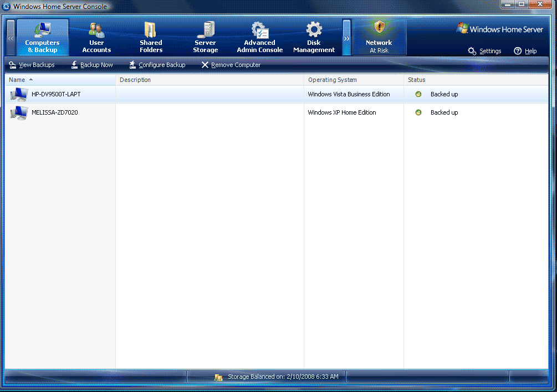Start Backup Now from the toolbar

[96, 65]
